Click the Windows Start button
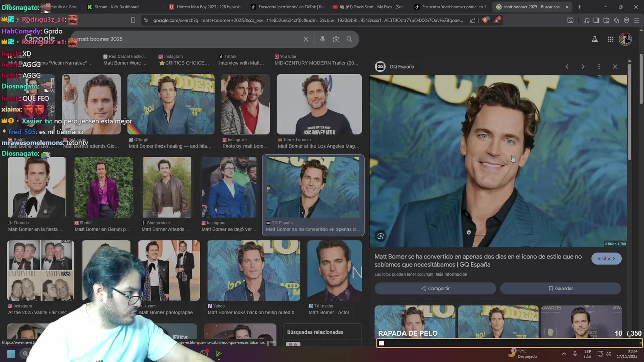 (x=11, y=354)
